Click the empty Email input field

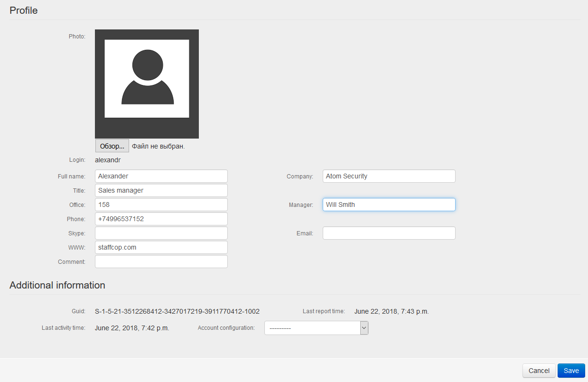click(x=389, y=233)
